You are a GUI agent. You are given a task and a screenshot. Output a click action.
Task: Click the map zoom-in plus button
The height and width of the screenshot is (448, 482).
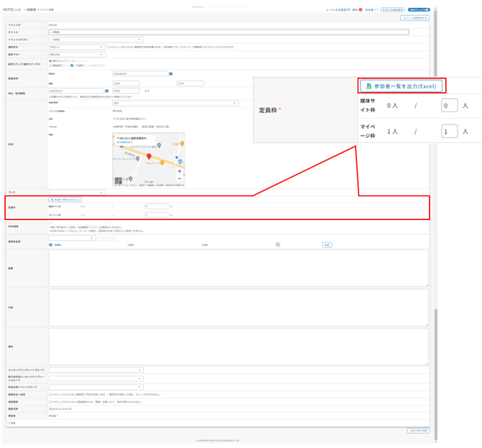coord(180,171)
